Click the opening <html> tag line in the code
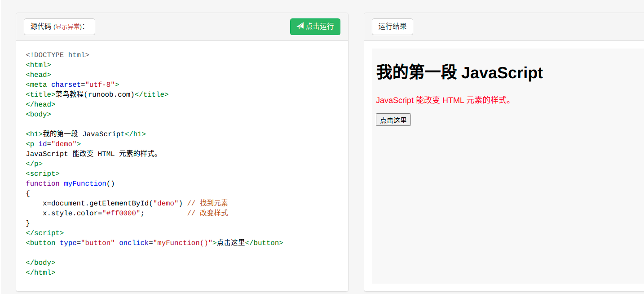 pos(39,65)
